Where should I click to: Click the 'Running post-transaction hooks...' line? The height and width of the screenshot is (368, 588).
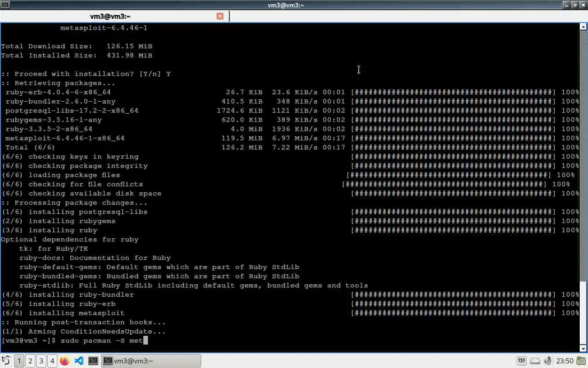point(83,322)
